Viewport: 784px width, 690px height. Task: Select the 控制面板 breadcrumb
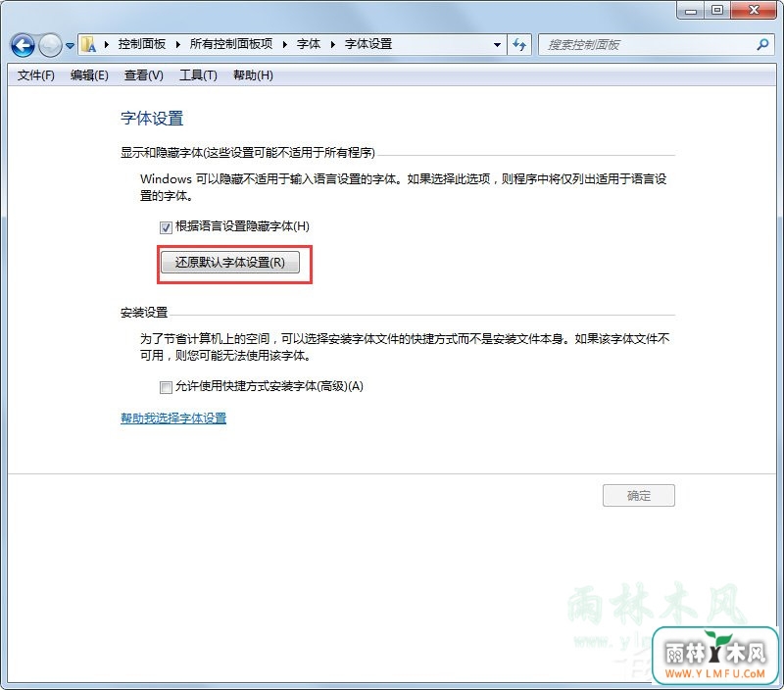142,44
